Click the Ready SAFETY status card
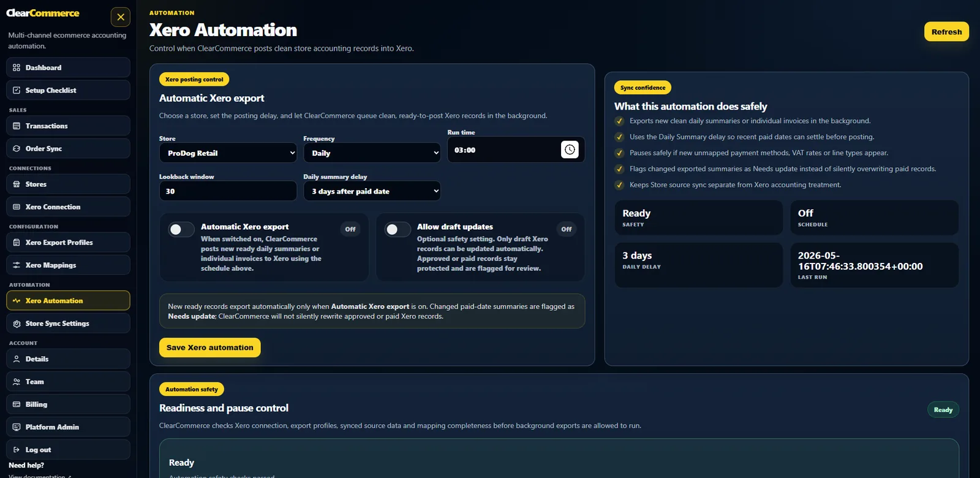Image resolution: width=980 pixels, height=478 pixels. click(x=698, y=218)
